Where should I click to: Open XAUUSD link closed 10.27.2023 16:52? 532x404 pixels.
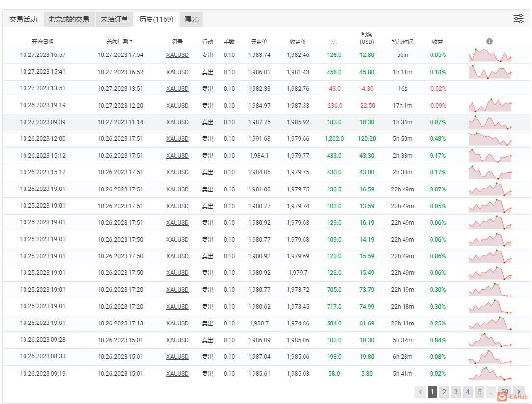[177, 72]
